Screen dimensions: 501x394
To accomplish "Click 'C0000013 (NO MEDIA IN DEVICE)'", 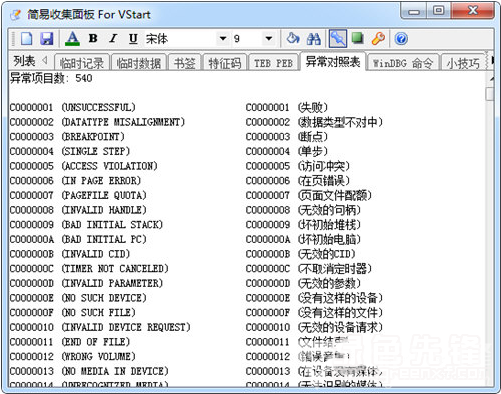I will tap(89, 371).
